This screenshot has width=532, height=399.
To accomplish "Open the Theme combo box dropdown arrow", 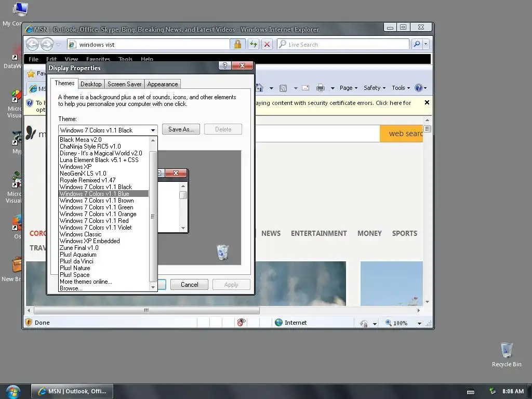I will pos(153,130).
